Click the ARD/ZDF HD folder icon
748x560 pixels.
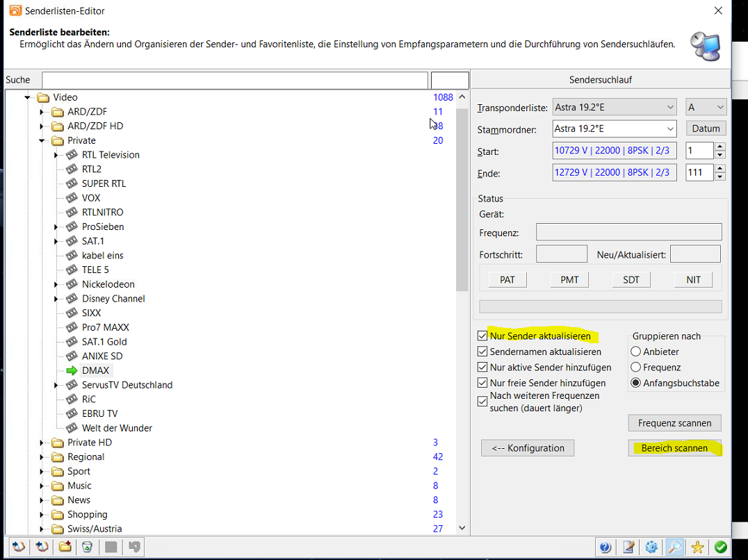pos(58,126)
